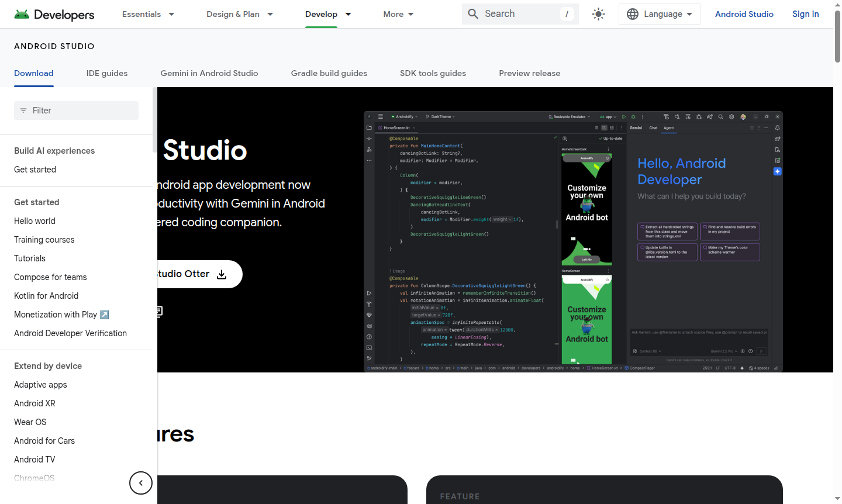
Task: Open the IDE settings gear icon
Action: click(731, 116)
